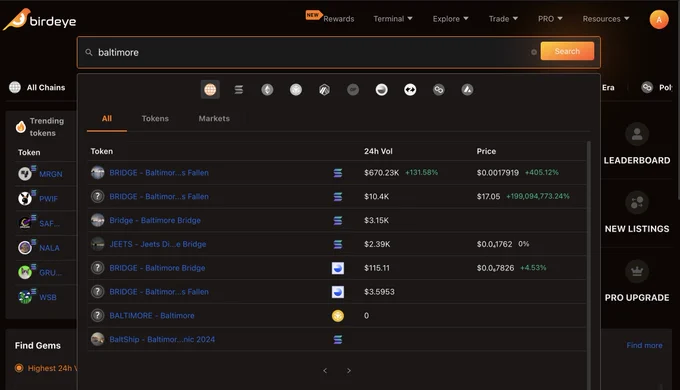Filter results by Polygon chain icon
680x390 pixels.
[439, 89]
